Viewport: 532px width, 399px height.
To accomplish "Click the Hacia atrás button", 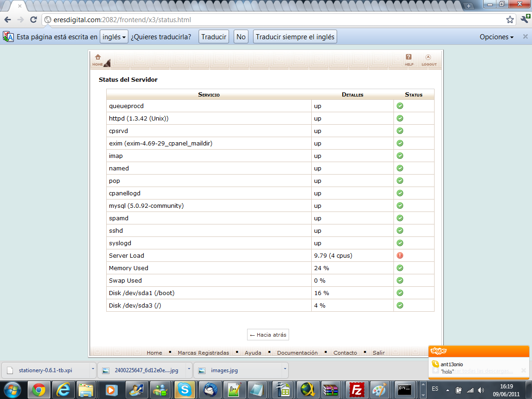I will click(x=268, y=335).
